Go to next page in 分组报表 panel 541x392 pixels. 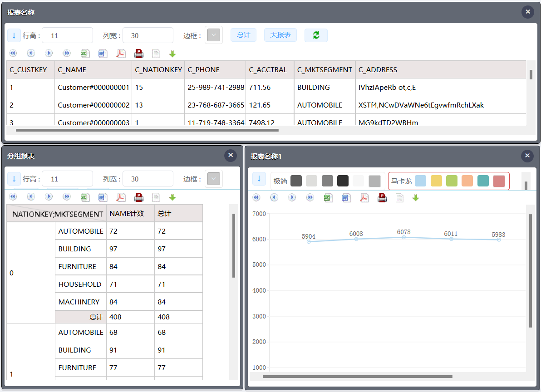(49, 197)
